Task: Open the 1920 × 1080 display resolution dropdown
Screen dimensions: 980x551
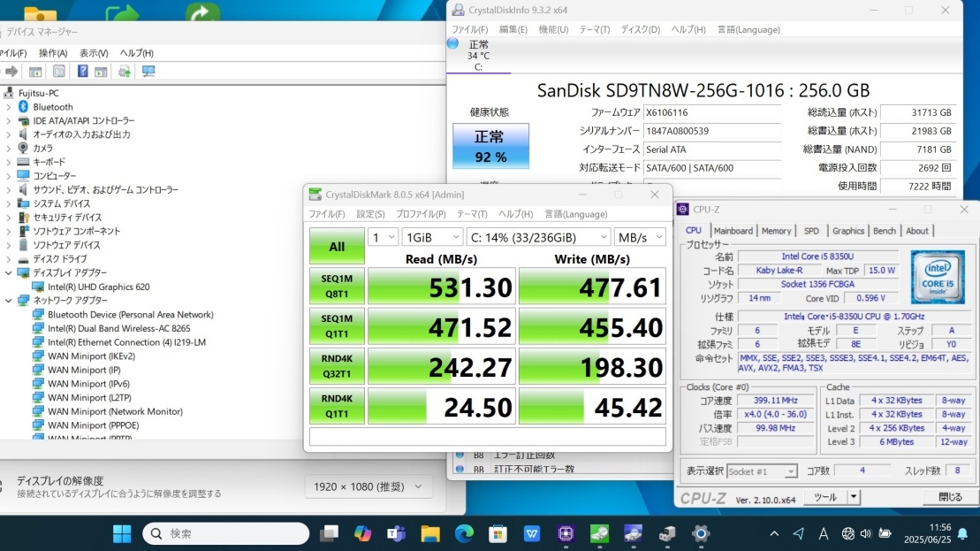Action: pos(368,486)
